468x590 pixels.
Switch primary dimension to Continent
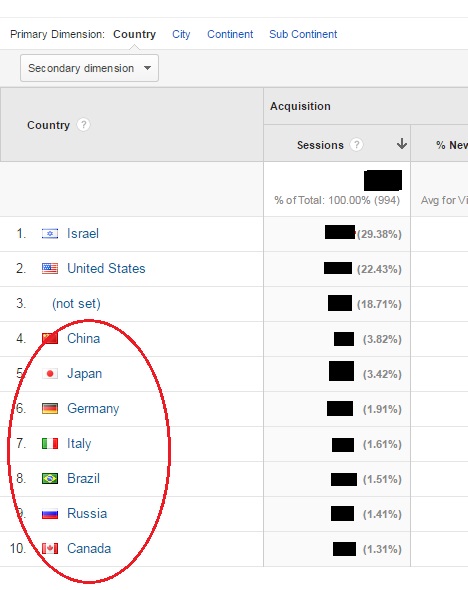(x=230, y=34)
